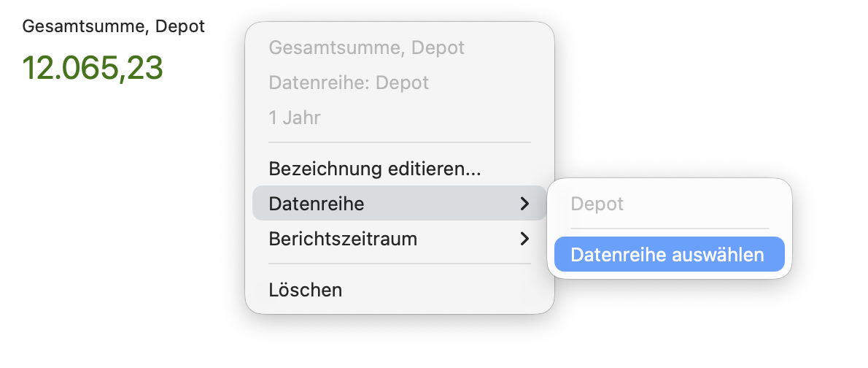Screen dimensions: 868x368
Task: Delete widget via the Löschen entry
Action: pyautogui.click(x=306, y=290)
